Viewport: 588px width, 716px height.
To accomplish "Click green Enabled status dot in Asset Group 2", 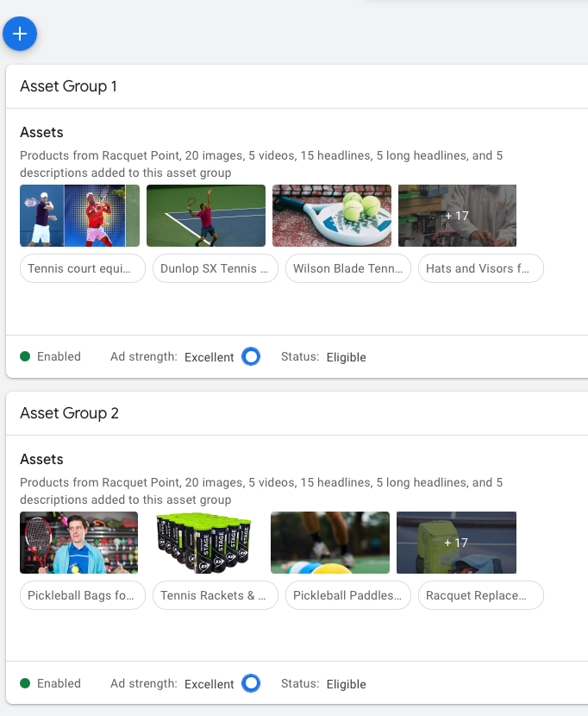I will pos(25,683).
